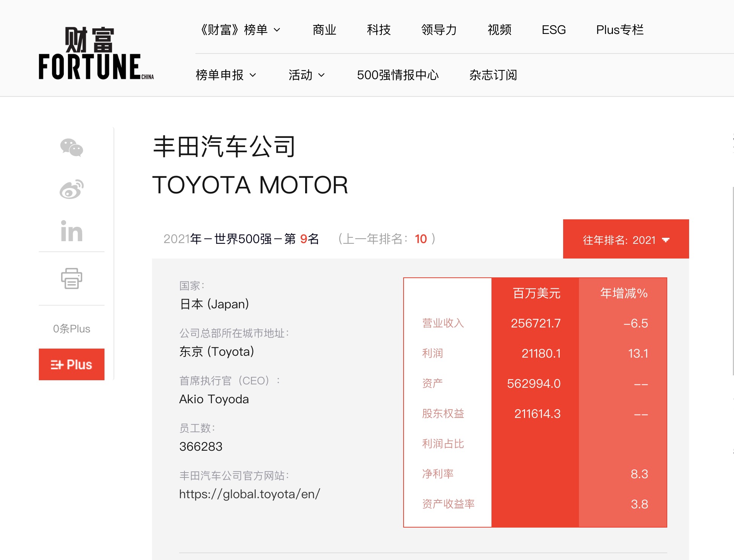Select the ESG menu item
The width and height of the screenshot is (734, 560).
coord(553,30)
